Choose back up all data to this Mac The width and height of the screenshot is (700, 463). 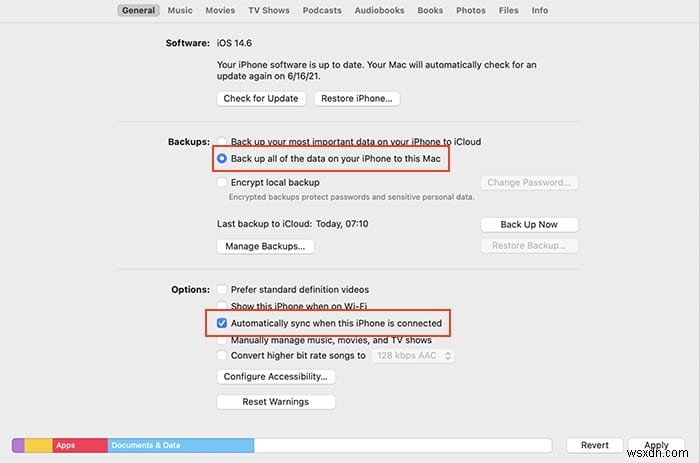[223, 159]
